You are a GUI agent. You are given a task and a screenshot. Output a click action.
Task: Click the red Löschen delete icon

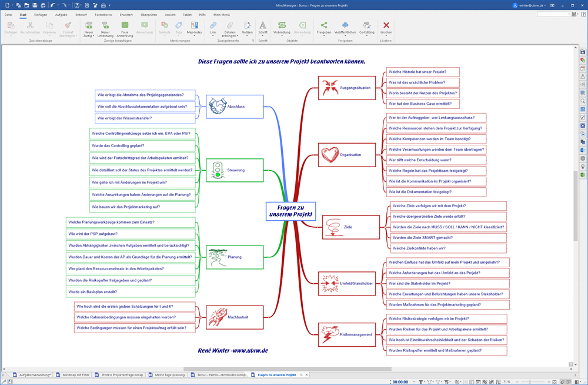point(386,25)
